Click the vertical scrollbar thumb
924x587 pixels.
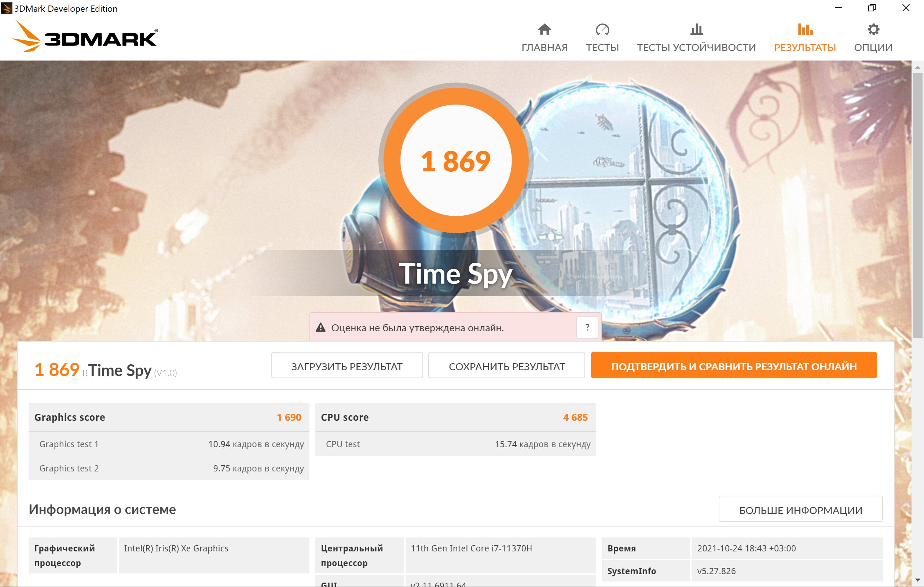pyautogui.click(x=917, y=205)
